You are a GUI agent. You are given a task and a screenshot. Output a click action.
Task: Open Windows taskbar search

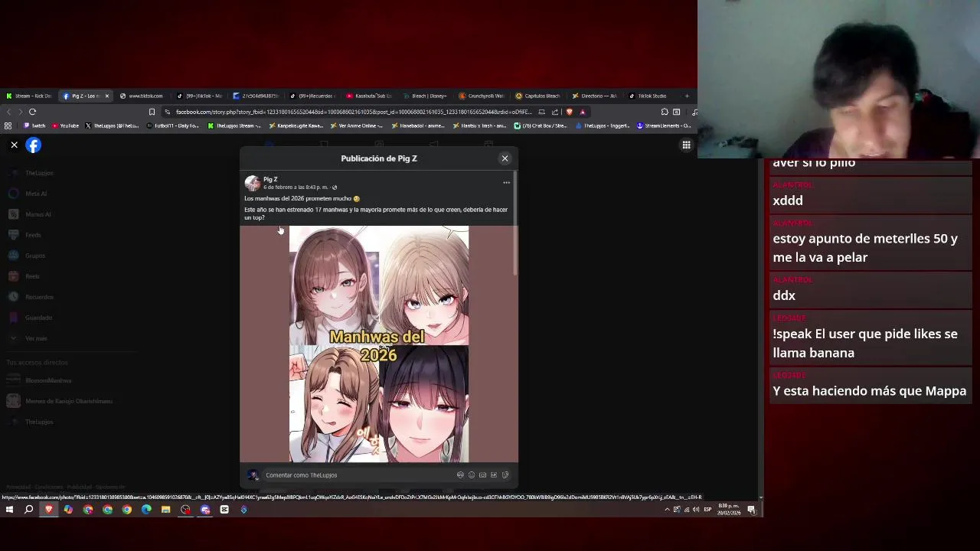(29, 510)
